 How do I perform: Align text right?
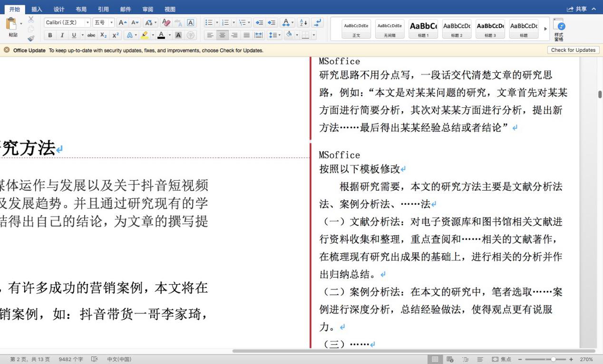tap(234, 35)
